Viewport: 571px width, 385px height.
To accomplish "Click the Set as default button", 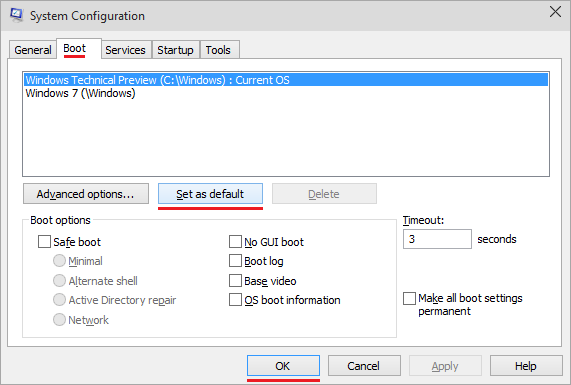I will coord(210,193).
